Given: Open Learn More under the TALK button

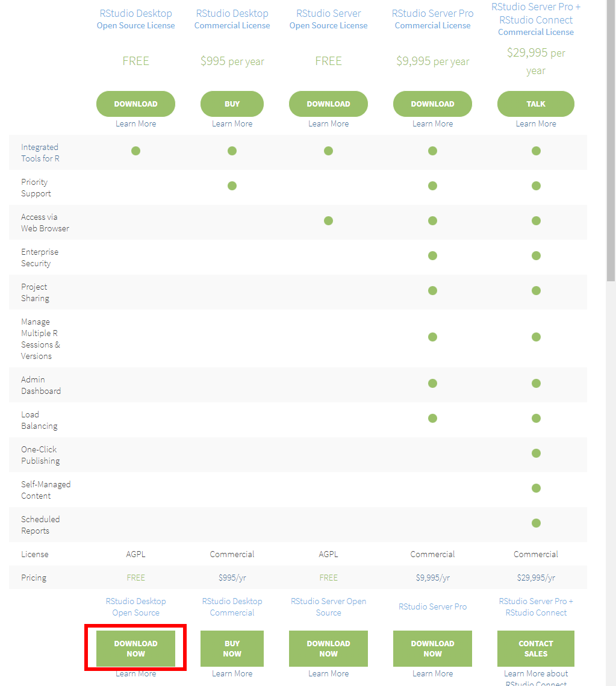Looking at the screenshot, I should point(535,124).
